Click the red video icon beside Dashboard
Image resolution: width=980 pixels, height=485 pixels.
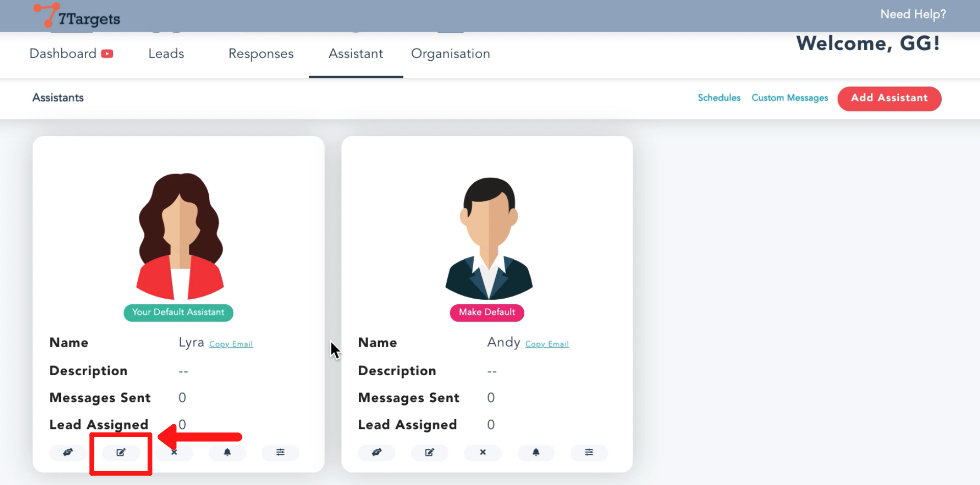[107, 54]
